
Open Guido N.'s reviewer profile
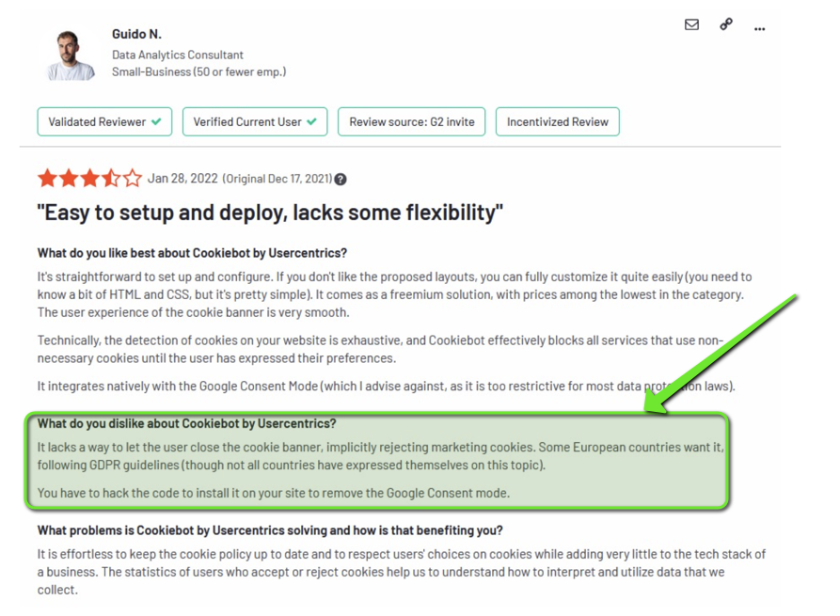tap(137, 34)
